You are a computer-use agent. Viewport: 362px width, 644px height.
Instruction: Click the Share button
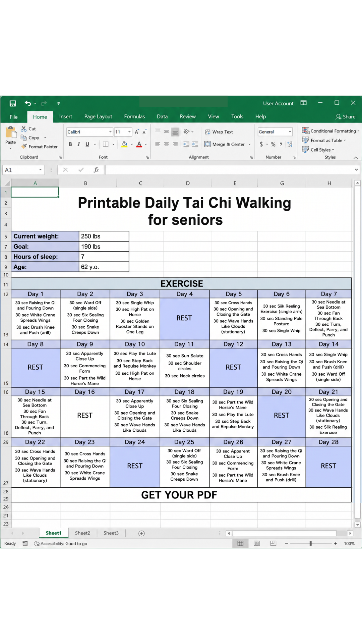(x=346, y=117)
